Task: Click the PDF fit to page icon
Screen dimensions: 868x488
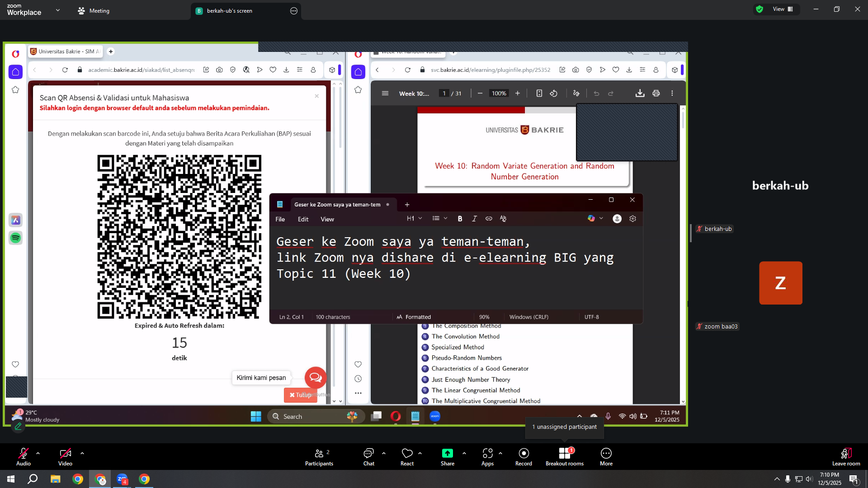Action: pos(539,94)
